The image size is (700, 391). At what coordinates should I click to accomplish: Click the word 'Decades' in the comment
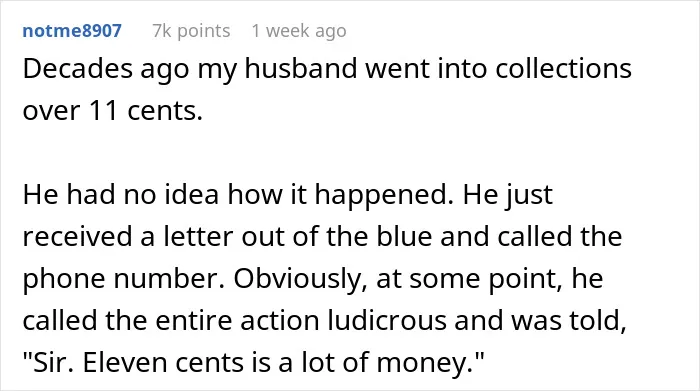click(x=78, y=69)
